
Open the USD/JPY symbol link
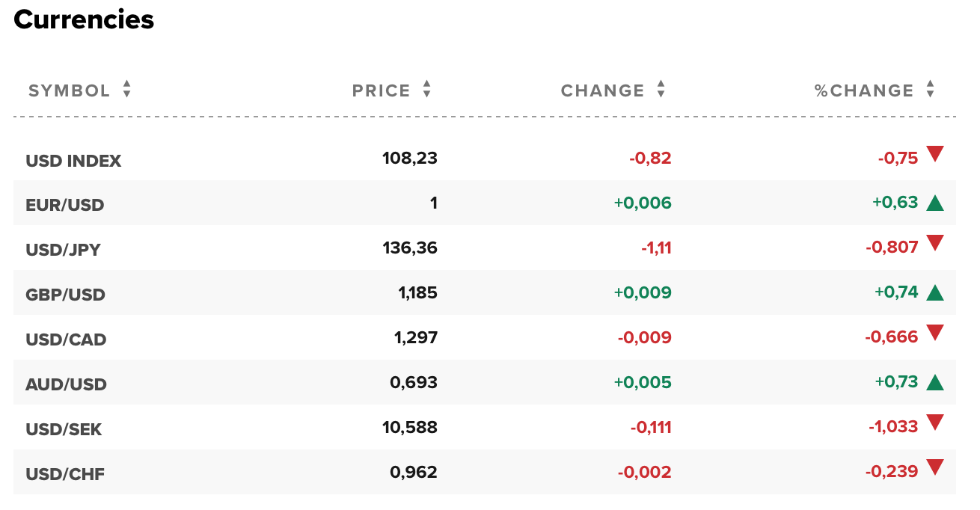[x=63, y=250]
